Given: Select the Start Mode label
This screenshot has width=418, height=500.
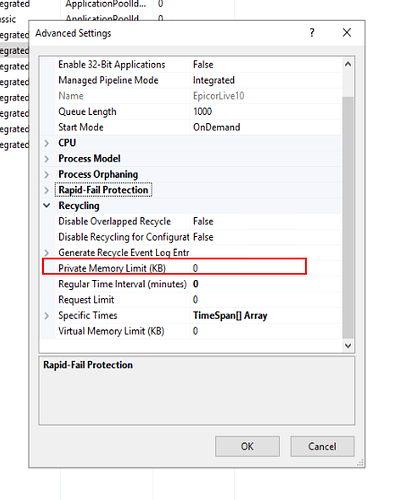Looking at the screenshot, I should [x=81, y=127].
